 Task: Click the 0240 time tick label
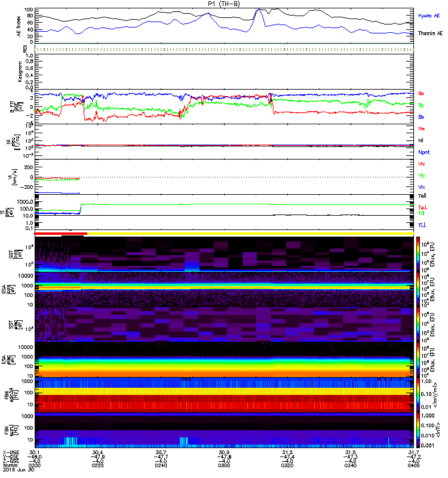161,465
